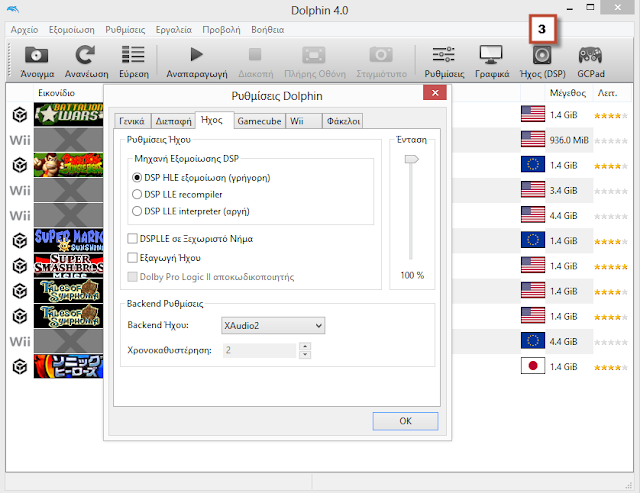This screenshot has height=493, width=640.
Task: Open Ρυθμίσεις settings from the toolbar
Action: click(444, 54)
